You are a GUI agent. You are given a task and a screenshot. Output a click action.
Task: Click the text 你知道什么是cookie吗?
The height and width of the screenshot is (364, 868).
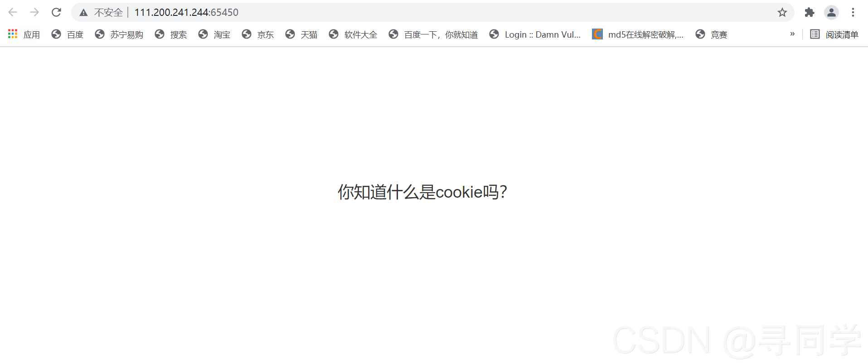coord(422,192)
